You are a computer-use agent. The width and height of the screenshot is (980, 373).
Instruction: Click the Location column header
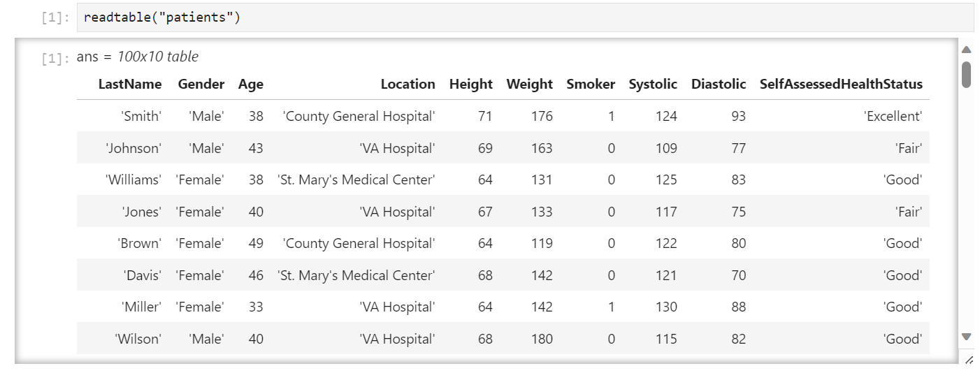coord(408,84)
